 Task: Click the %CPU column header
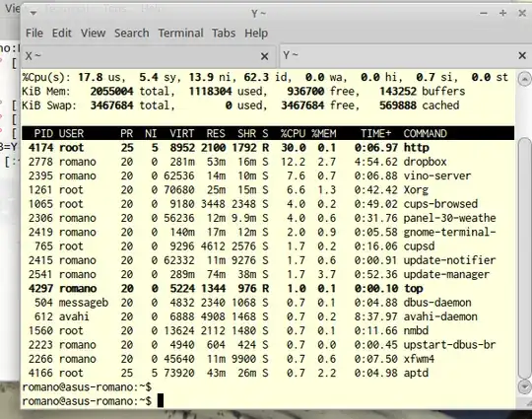click(294, 133)
